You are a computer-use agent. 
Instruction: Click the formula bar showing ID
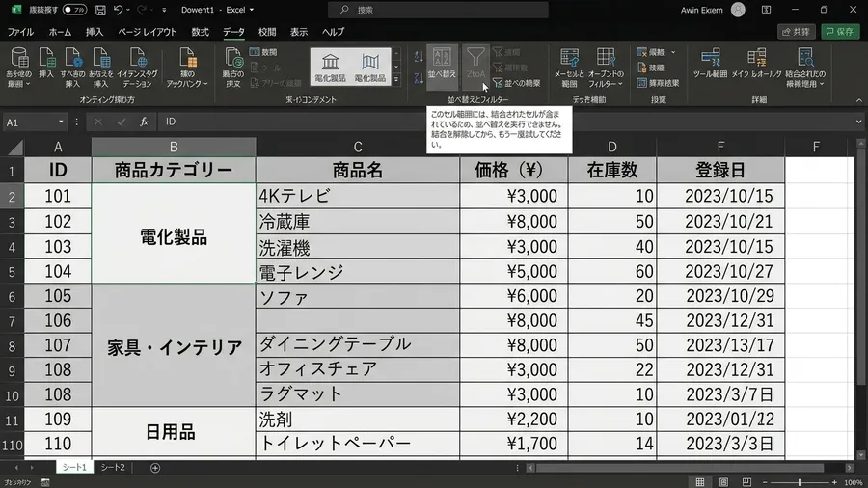507,122
